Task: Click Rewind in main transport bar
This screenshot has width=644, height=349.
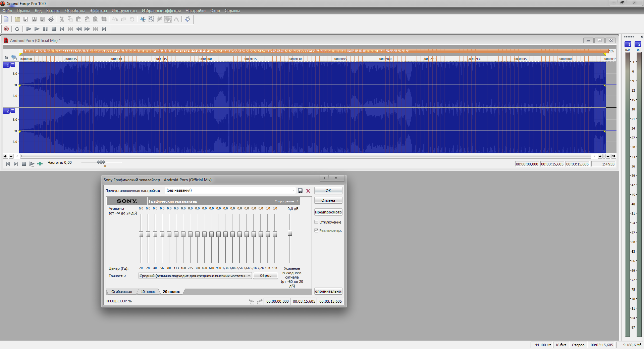Action: 79,29
